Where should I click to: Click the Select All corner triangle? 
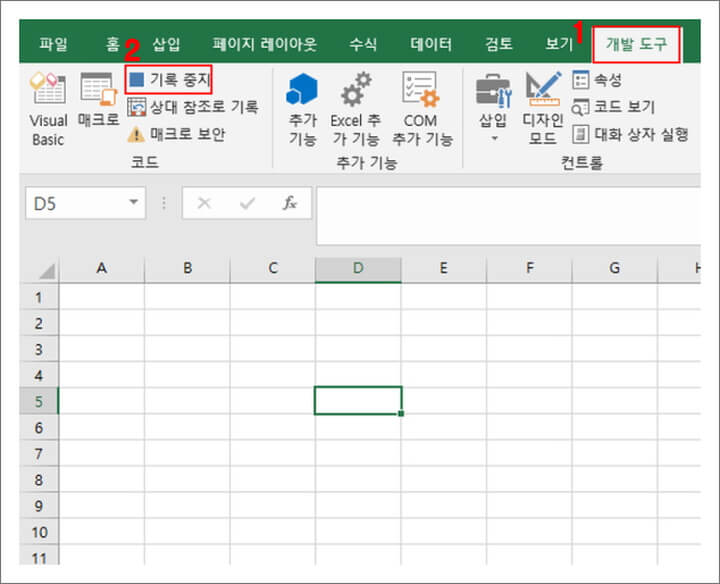[47, 271]
